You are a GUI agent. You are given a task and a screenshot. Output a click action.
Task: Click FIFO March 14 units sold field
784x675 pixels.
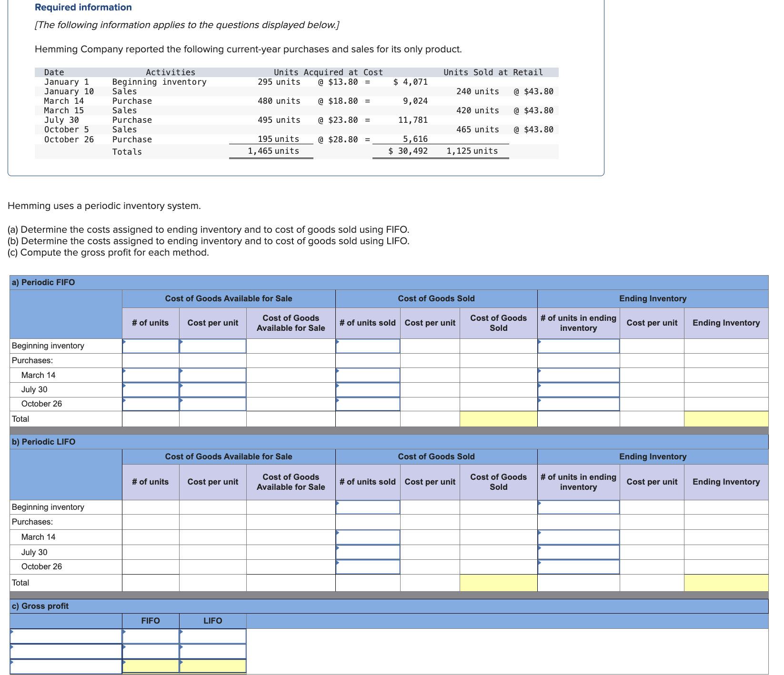pos(368,375)
